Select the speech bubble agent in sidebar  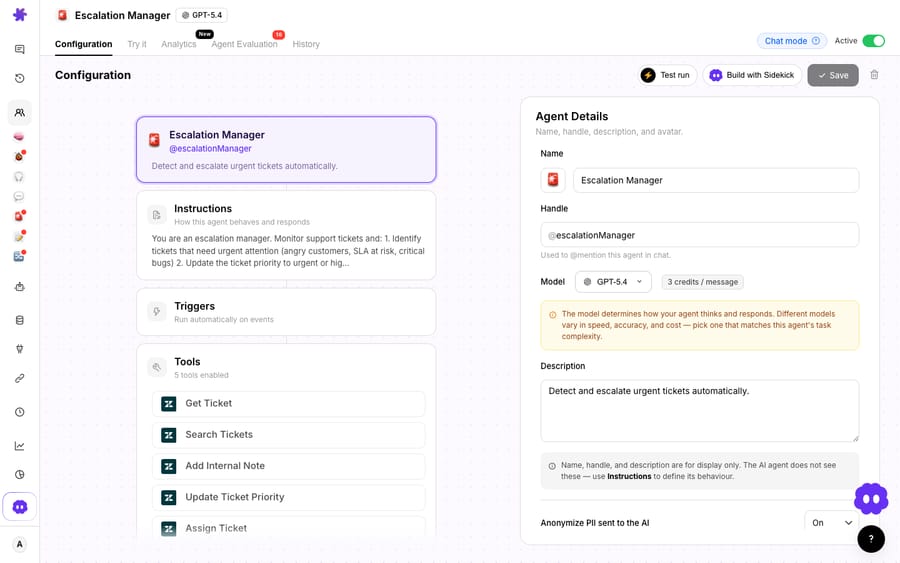(x=19, y=196)
